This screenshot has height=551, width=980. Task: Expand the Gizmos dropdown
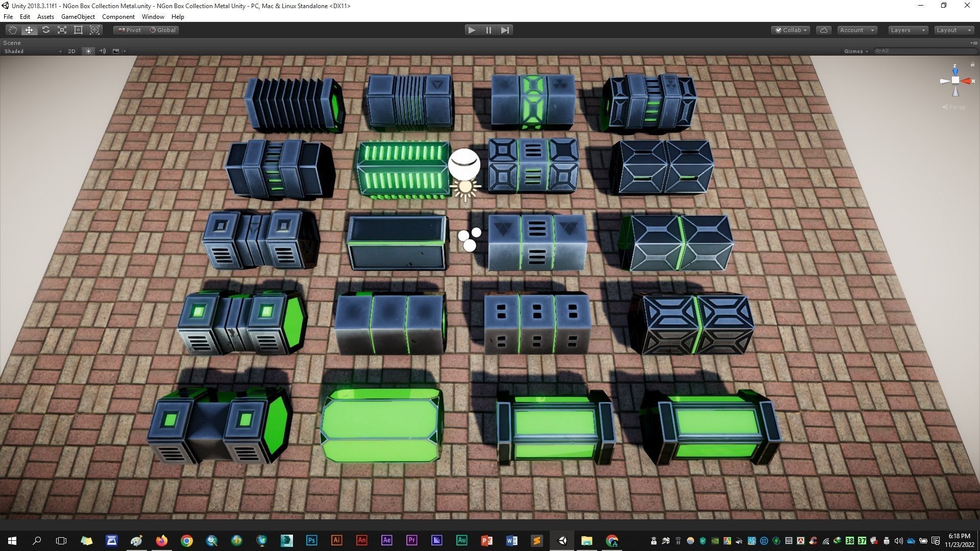pos(856,51)
